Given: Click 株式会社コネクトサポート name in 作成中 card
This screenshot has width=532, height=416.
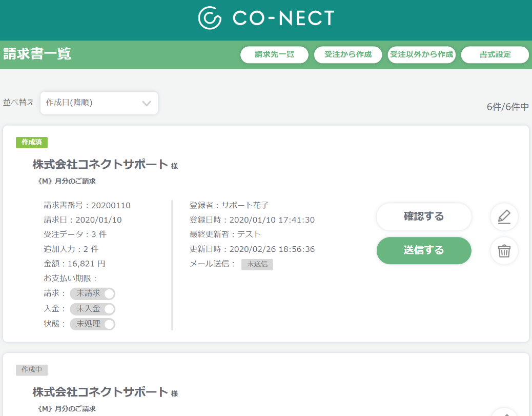Looking at the screenshot, I should pos(100,392).
